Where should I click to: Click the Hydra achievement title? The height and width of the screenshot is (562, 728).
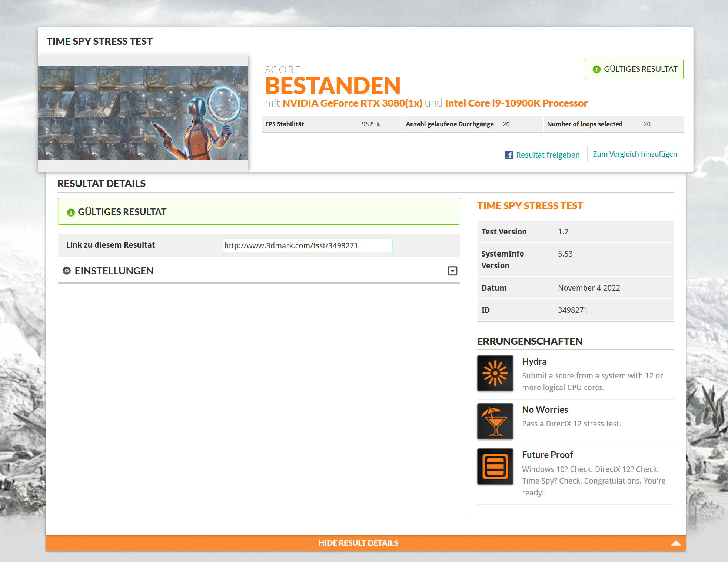534,361
